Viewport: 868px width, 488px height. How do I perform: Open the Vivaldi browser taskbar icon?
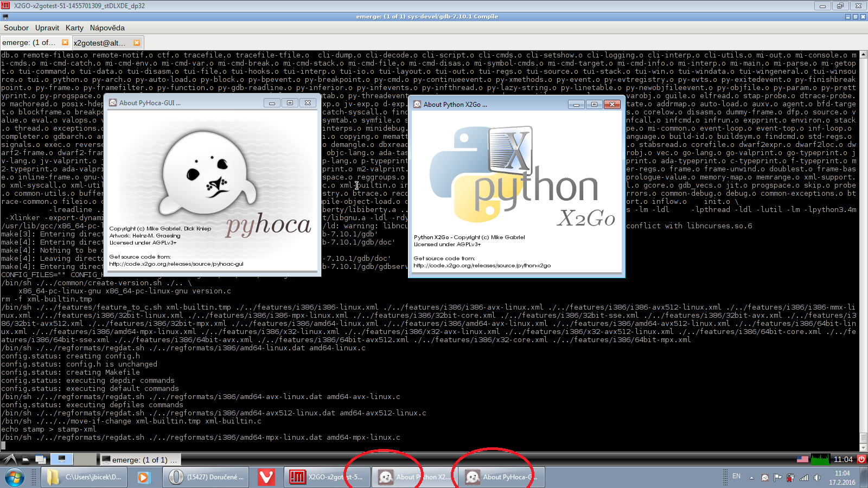point(266,477)
